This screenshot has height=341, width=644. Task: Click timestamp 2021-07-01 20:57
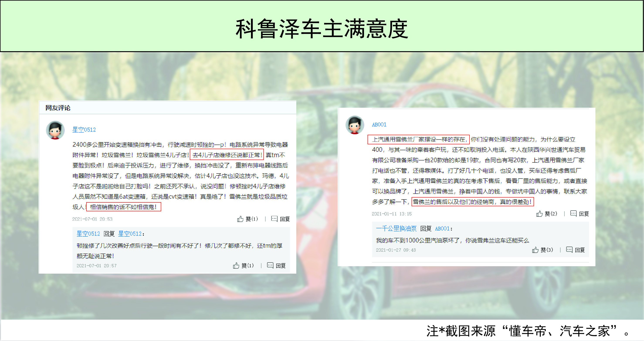point(97,266)
